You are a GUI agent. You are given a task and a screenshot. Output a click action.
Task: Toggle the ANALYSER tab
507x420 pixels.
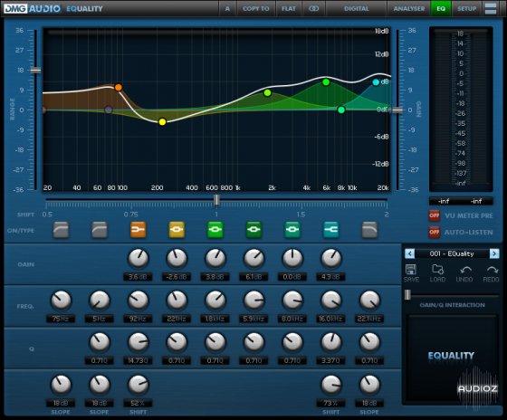(408, 8)
